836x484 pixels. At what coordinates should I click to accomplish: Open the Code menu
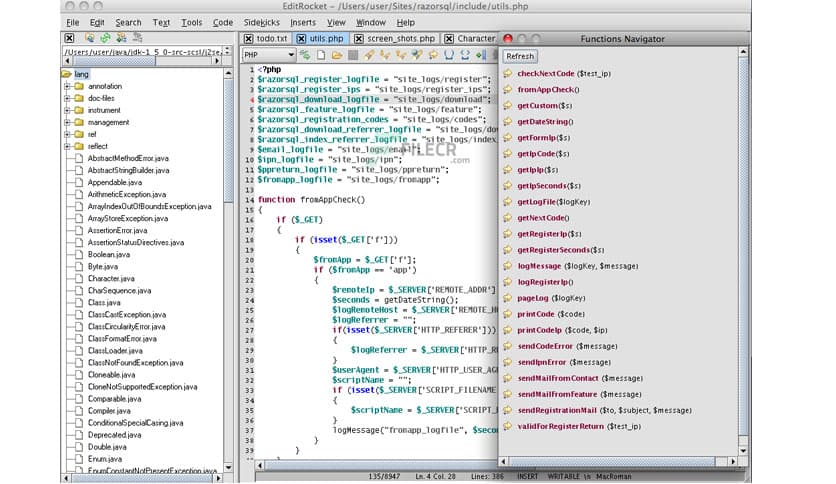223,22
